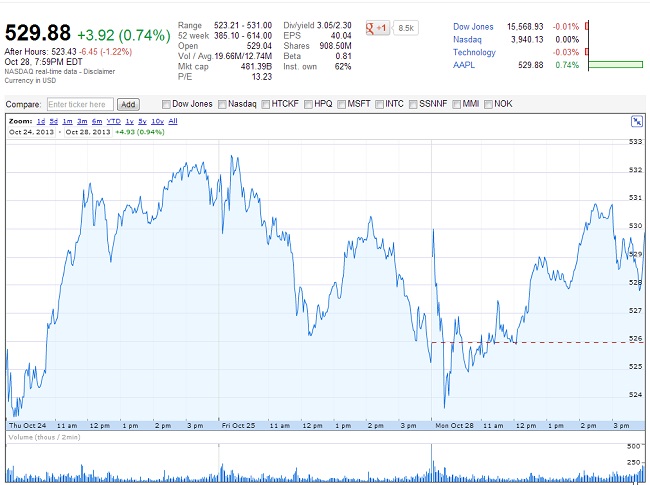Viewport: 650px width, 485px height.
Task: Click the Oct 28, 2013 end date field
Action: (88, 132)
